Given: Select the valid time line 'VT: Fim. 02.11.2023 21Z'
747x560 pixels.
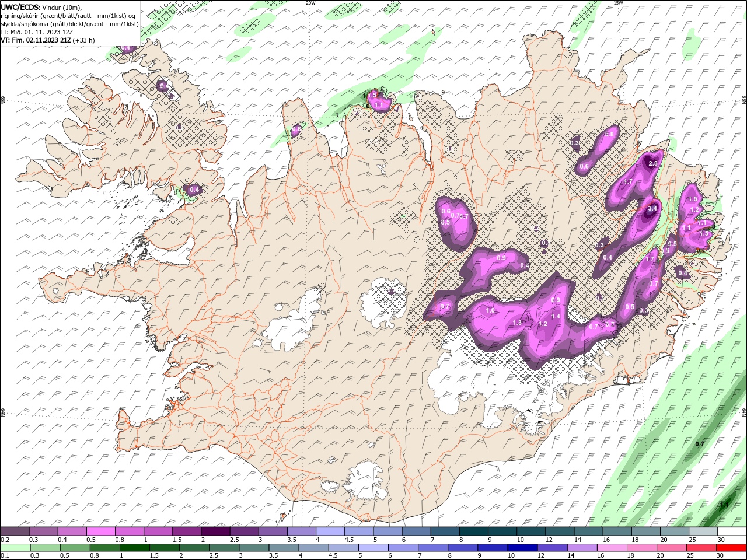Looking at the screenshot, I should (36, 40).
